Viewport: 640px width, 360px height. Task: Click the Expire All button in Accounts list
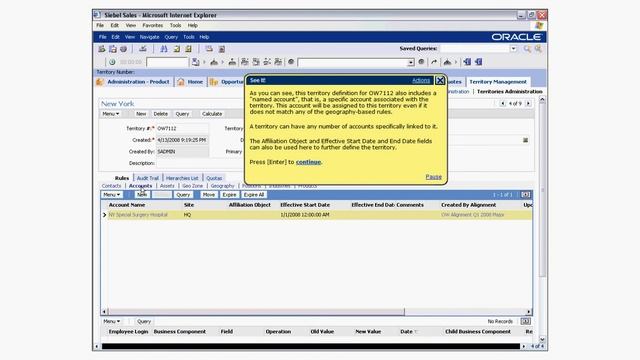click(254, 195)
